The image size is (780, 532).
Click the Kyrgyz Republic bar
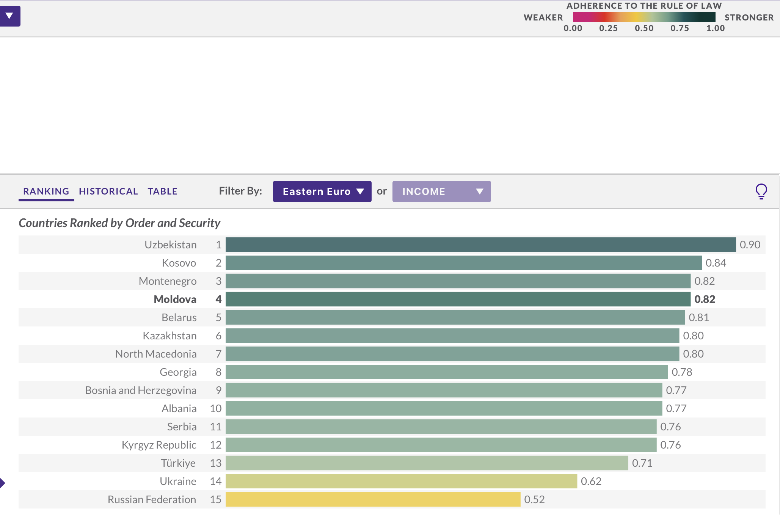coord(441,445)
